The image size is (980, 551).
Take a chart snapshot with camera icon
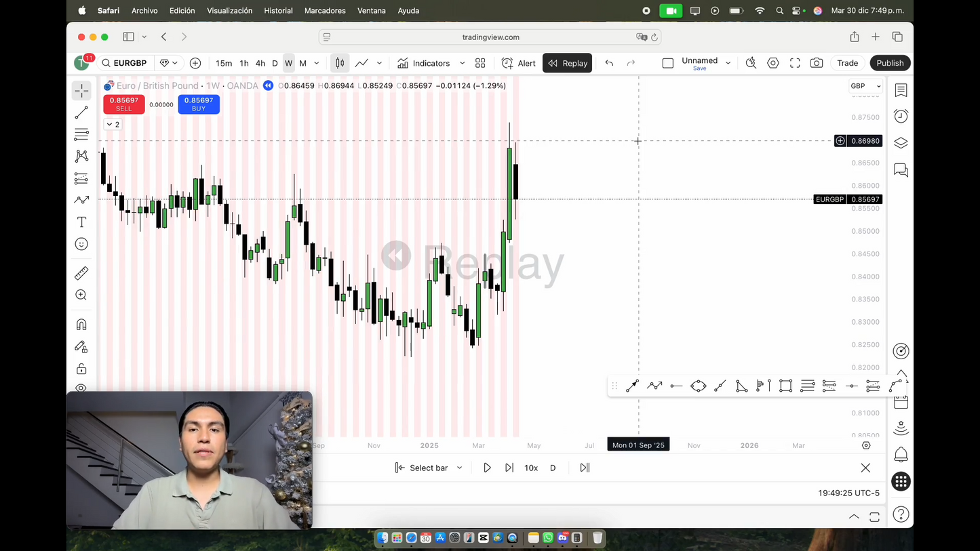[x=817, y=63]
